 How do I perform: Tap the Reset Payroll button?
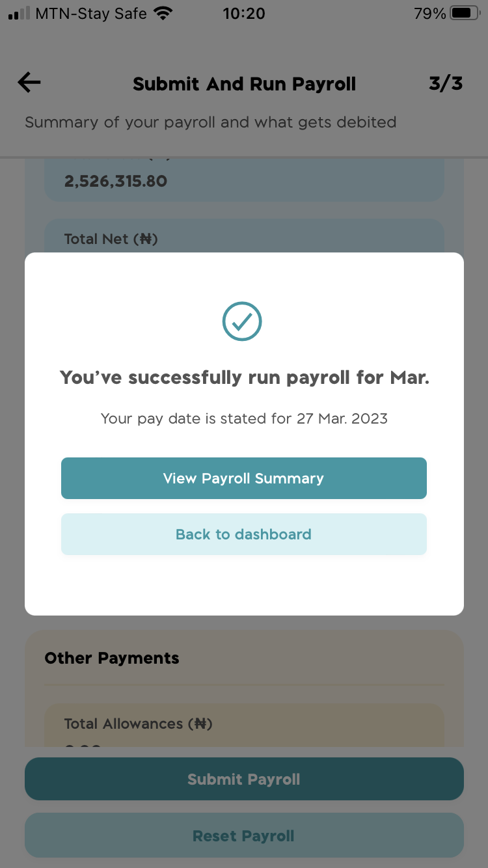[x=243, y=835]
